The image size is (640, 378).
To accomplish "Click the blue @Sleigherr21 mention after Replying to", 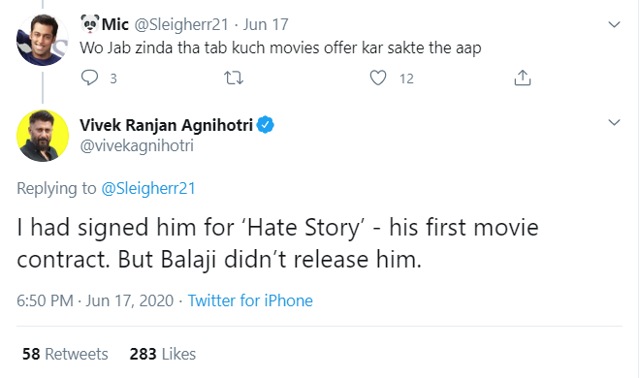I will click(148, 189).
